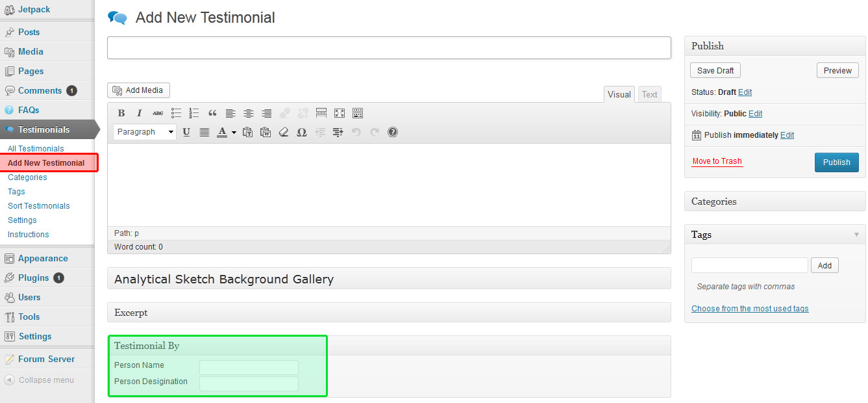Toggle the kitchen sink toolbar icon

tap(358, 113)
